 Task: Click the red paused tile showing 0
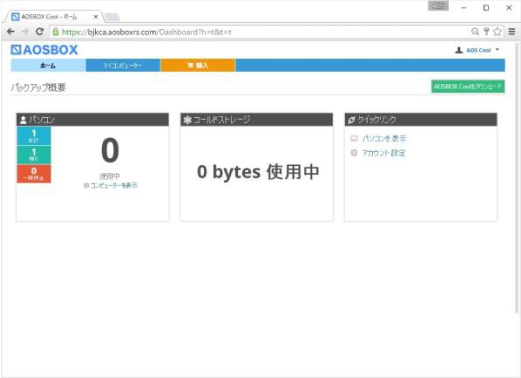[x=34, y=174]
